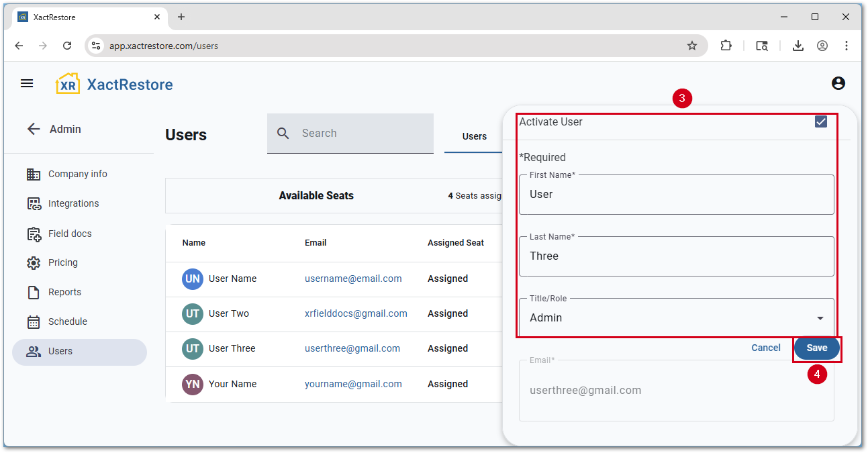This screenshot has width=868, height=453.
Task: Open the Reports section
Action: (64, 292)
